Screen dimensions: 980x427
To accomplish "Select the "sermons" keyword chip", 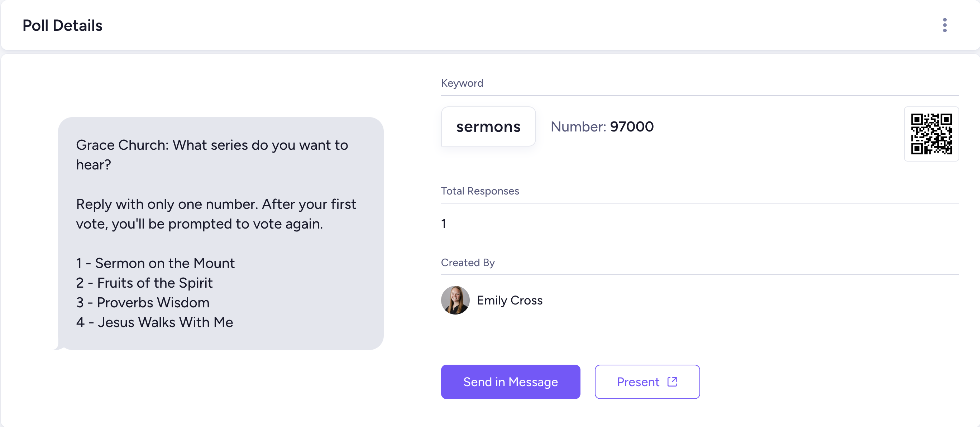I will pos(488,126).
